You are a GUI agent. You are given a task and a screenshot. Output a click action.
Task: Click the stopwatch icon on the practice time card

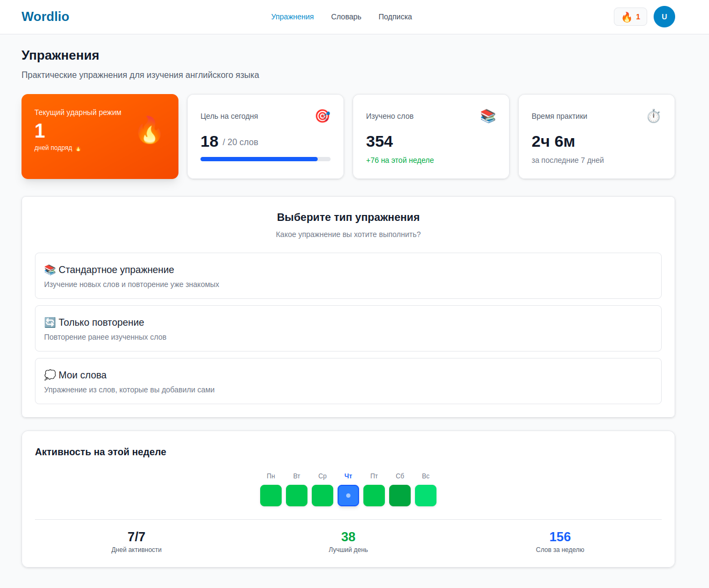coord(653,115)
